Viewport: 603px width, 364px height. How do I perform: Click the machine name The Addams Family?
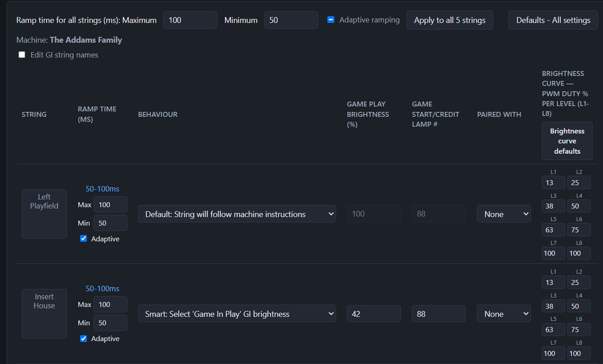pos(86,40)
